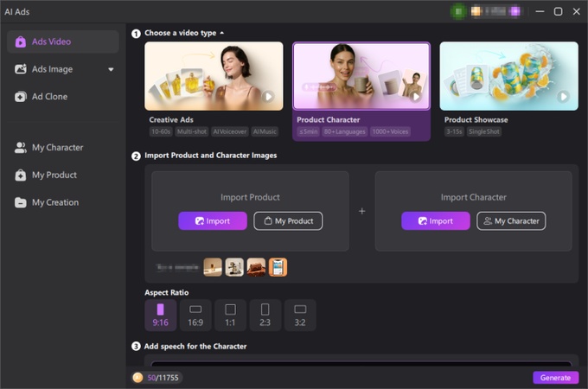Play the Product Character preview video
The width and height of the screenshot is (588, 389).
tap(415, 97)
